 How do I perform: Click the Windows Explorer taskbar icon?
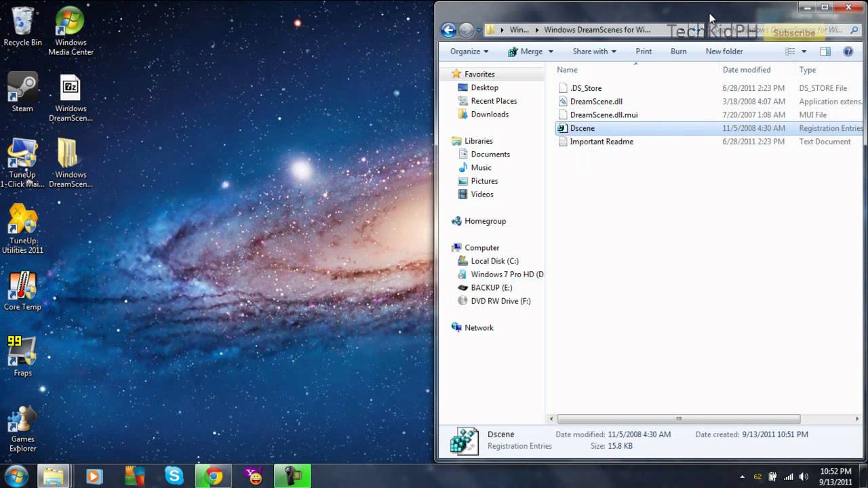click(53, 476)
